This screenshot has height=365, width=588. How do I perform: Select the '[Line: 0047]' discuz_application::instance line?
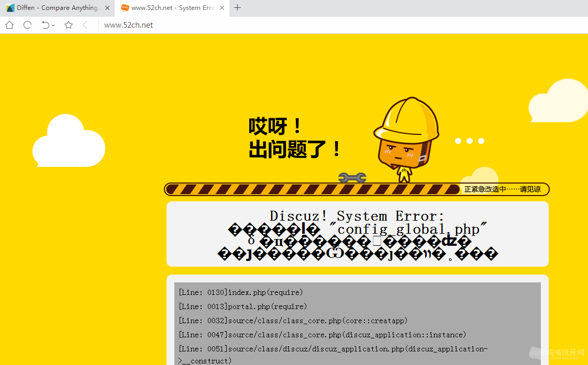[322, 335]
